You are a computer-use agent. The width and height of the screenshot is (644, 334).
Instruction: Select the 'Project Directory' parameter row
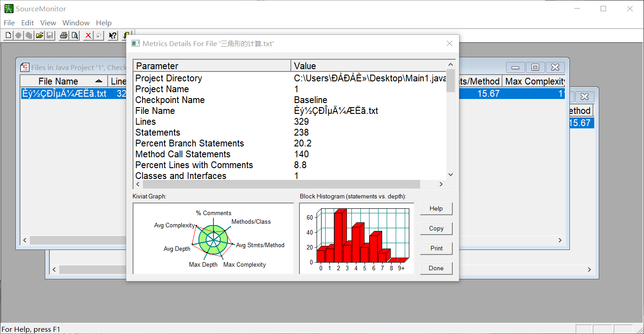click(x=169, y=78)
